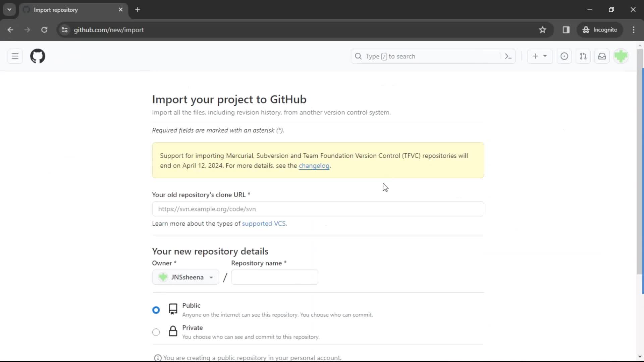The width and height of the screenshot is (644, 362).
Task: Click the GitHub profile avatar icon
Action: click(x=622, y=56)
